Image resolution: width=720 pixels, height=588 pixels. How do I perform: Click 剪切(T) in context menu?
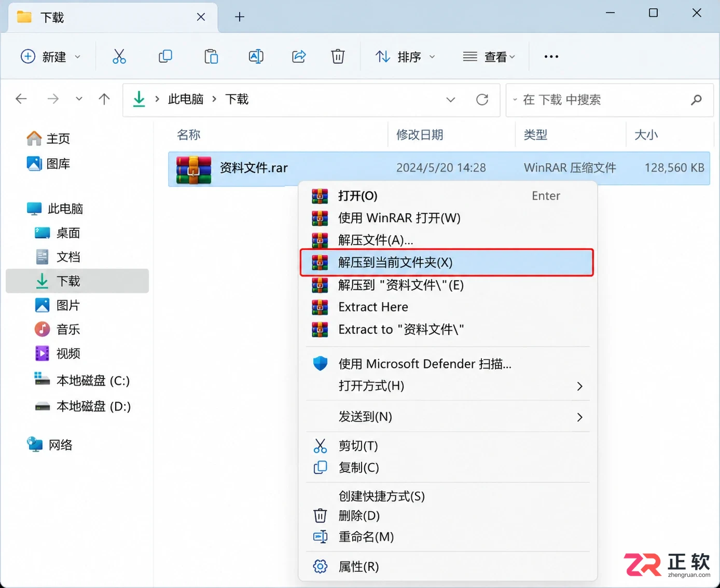point(448,446)
